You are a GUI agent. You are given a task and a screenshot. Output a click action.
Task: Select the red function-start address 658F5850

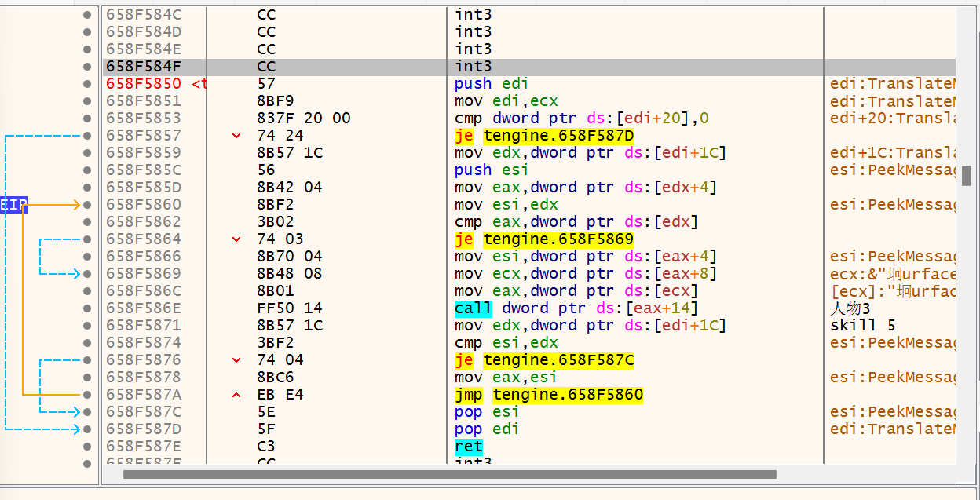[144, 84]
